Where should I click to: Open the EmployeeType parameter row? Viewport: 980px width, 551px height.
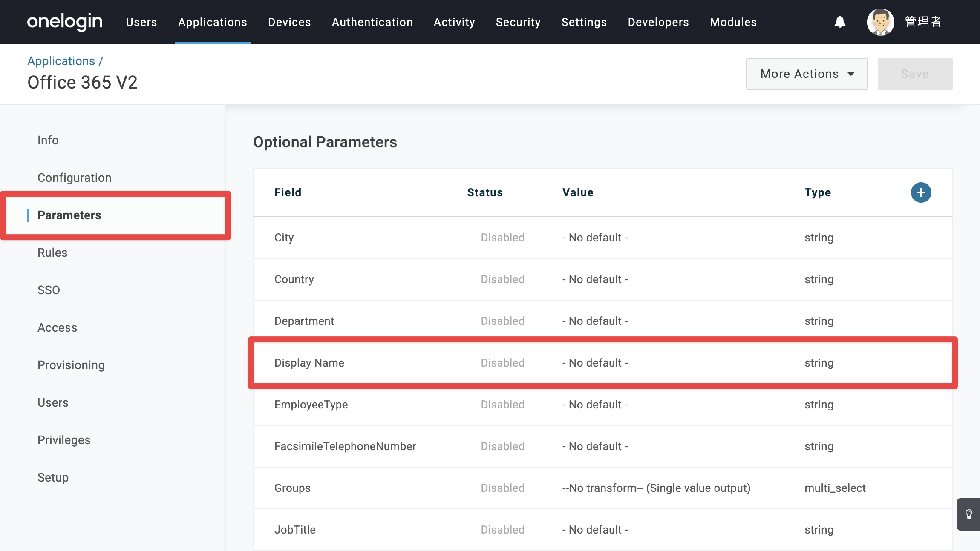coord(602,405)
